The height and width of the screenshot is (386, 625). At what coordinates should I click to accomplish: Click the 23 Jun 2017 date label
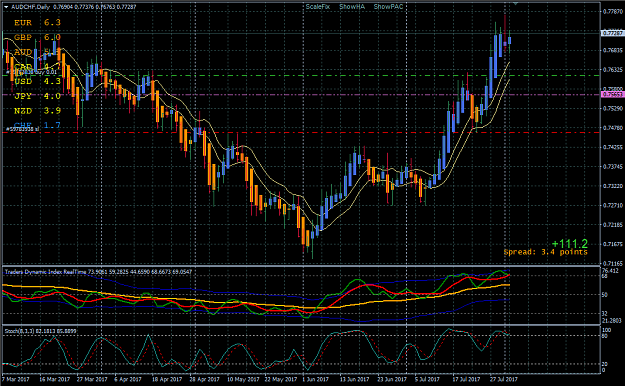392,379
